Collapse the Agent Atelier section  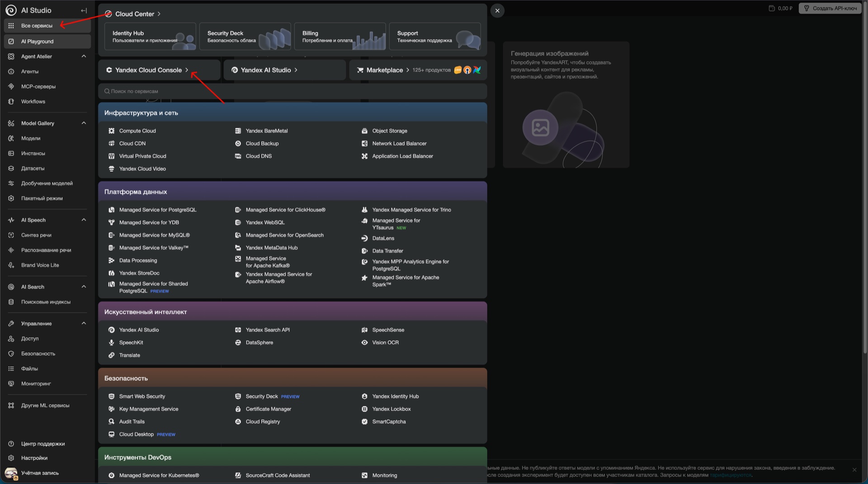point(83,56)
